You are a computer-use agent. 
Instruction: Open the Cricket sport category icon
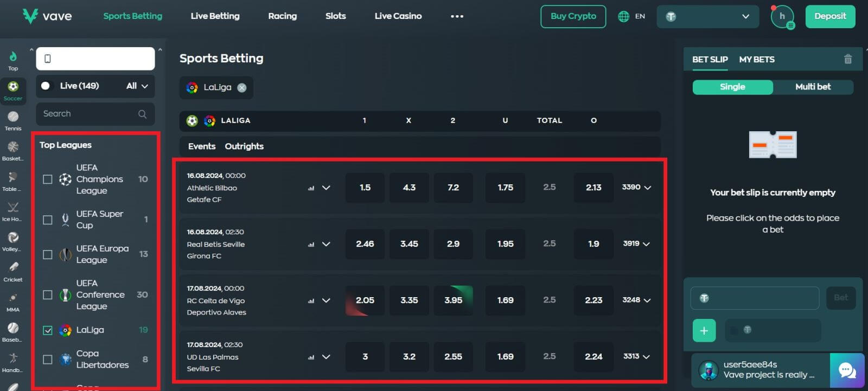coord(13,267)
